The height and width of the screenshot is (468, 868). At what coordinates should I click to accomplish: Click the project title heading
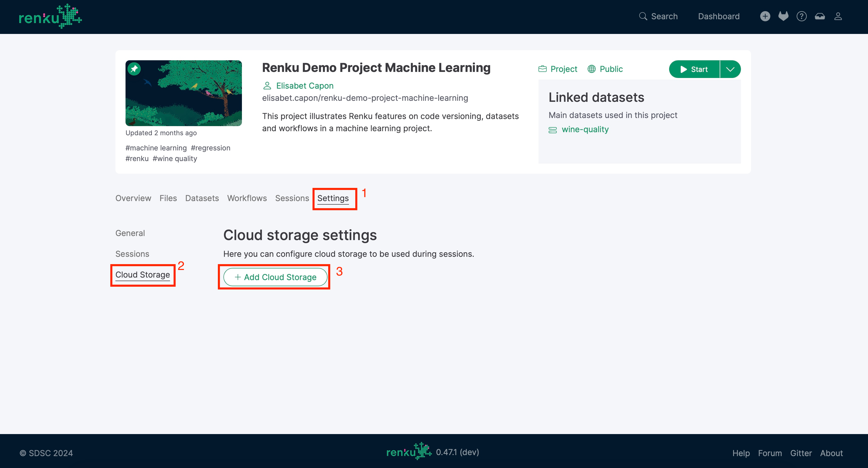pyautogui.click(x=376, y=68)
